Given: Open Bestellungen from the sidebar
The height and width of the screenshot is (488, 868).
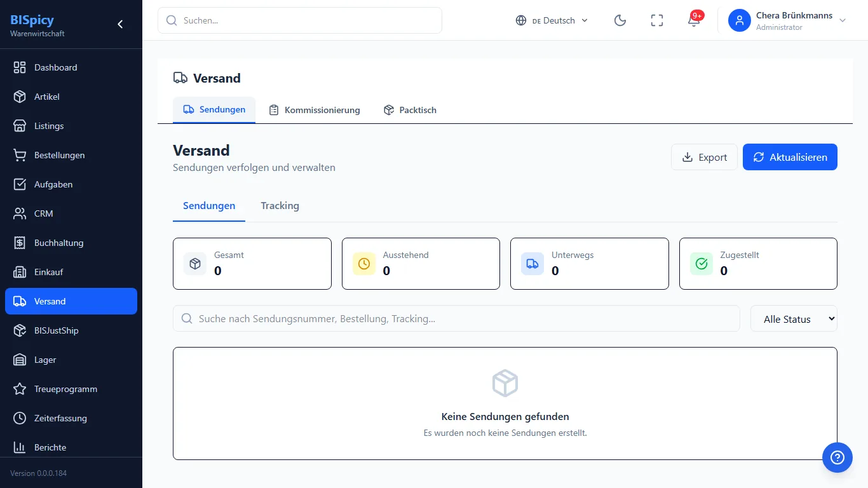Looking at the screenshot, I should [x=71, y=155].
